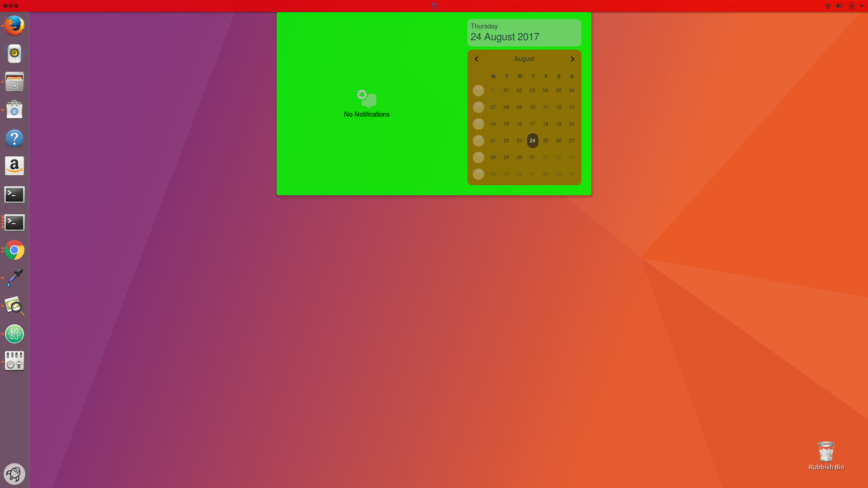Viewport: 868px width, 488px height.
Task: Click the August month header label
Action: click(524, 58)
